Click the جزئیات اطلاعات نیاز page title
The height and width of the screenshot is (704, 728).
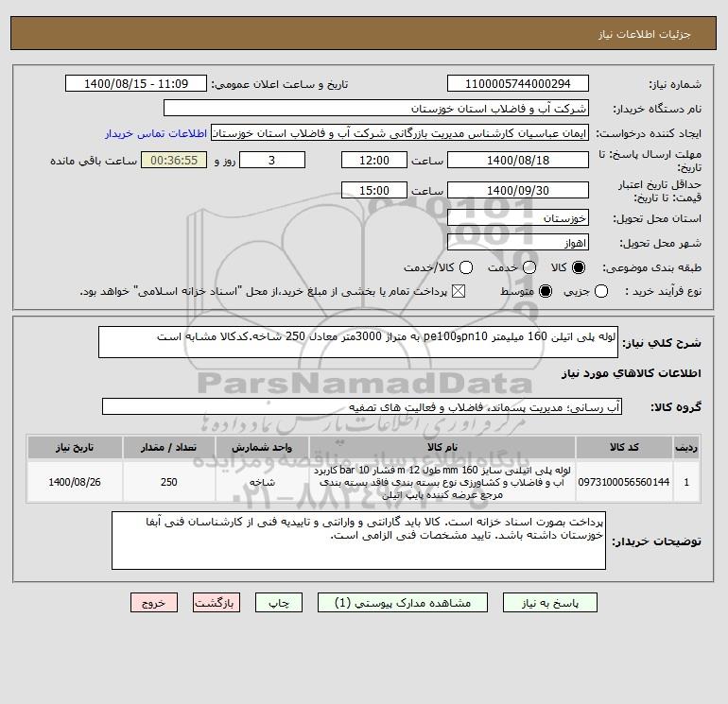click(645, 34)
